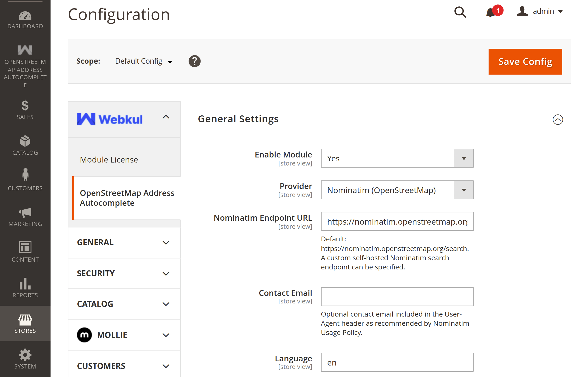Click the Save Config button
Image resolution: width=588 pixels, height=377 pixels.
click(x=525, y=62)
